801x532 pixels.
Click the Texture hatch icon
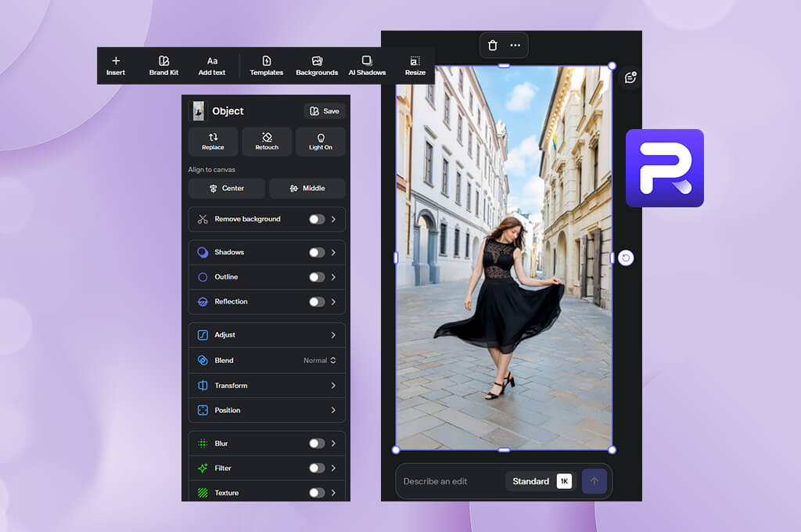203,493
